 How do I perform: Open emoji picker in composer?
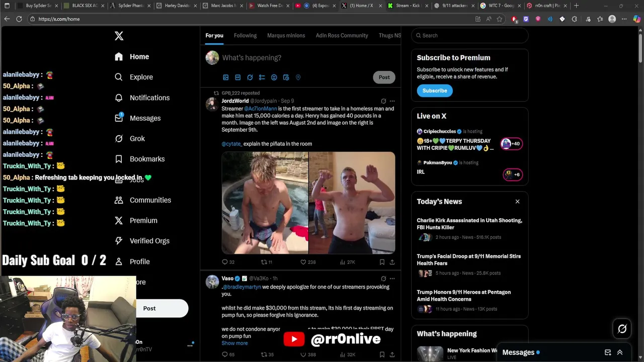click(x=274, y=77)
